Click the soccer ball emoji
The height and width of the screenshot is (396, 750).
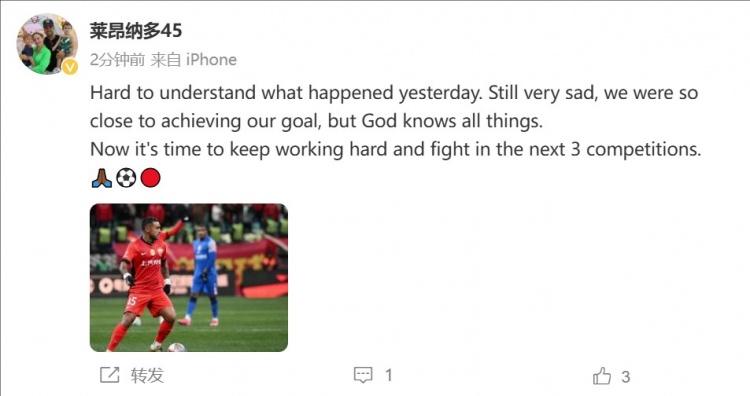click(126, 178)
